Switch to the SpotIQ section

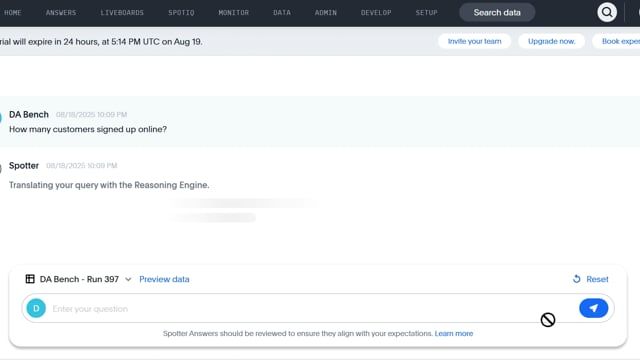181,13
